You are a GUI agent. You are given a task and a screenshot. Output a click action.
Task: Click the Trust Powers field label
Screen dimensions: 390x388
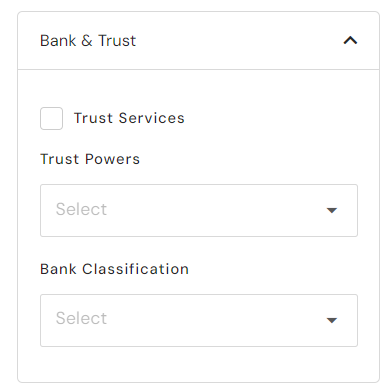point(90,159)
